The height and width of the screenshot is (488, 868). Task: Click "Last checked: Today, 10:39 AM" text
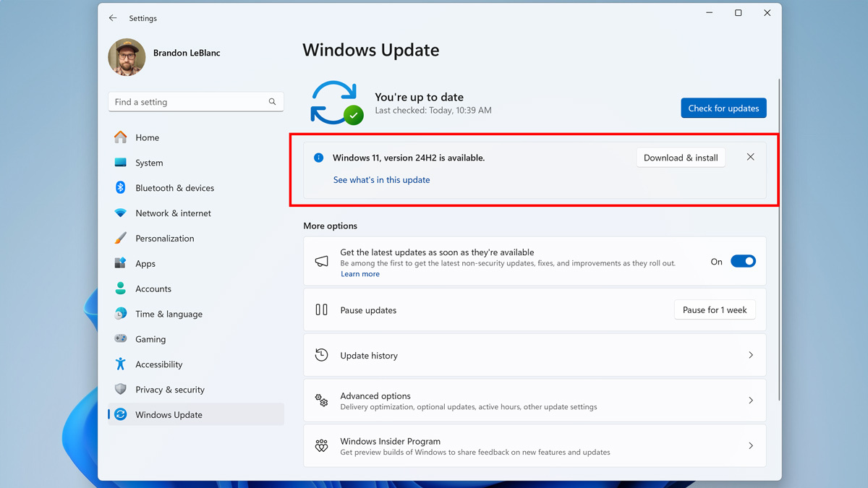pyautogui.click(x=433, y=111)
